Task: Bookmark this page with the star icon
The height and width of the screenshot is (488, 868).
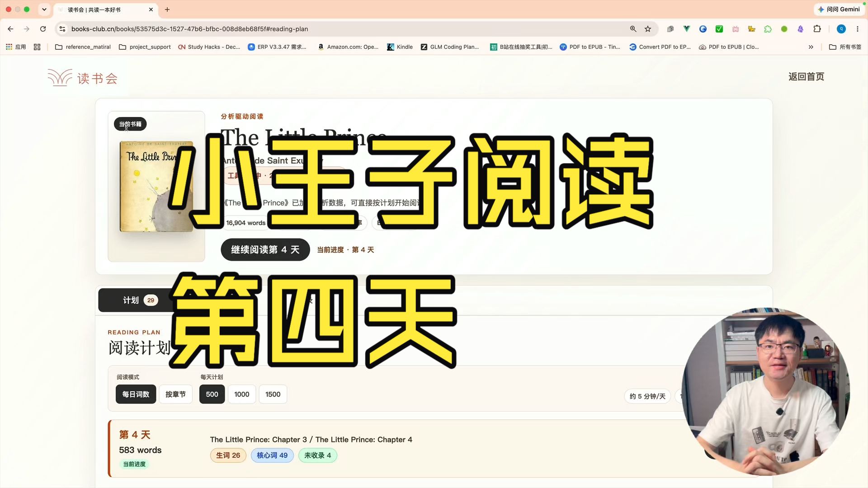Action: click(x=648, y=29)
